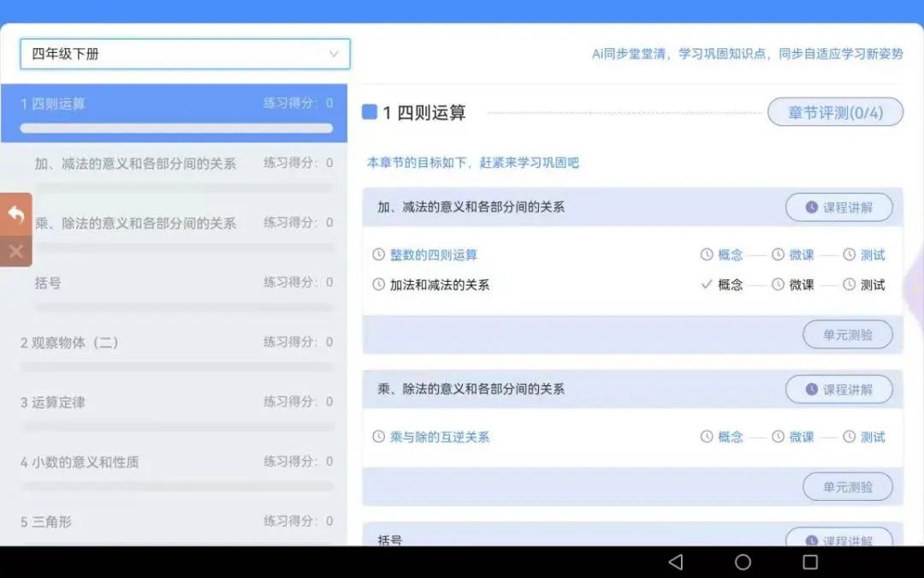Click checked 概念 in the 加法和减法的关系 row
The width and height of the screenshot is (924, 578).
coord(730,285)
